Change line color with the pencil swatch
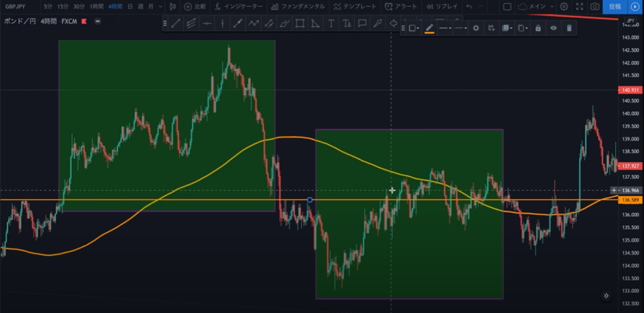The image size is (644, 313). coord(430,28)
